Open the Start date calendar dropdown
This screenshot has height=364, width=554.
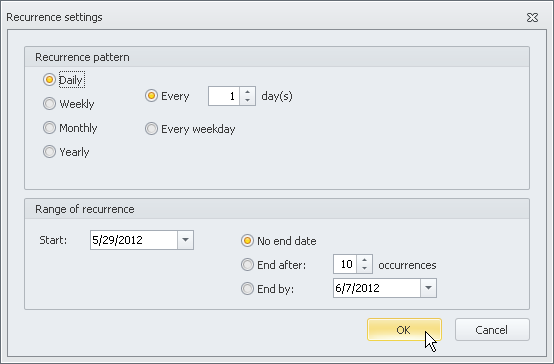tap(185, 240)
